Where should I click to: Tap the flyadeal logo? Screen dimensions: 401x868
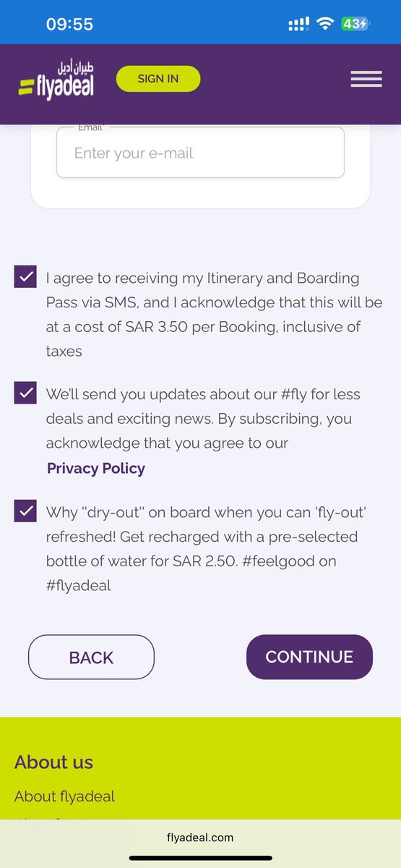pyautogui.click(x=56, y=80)
